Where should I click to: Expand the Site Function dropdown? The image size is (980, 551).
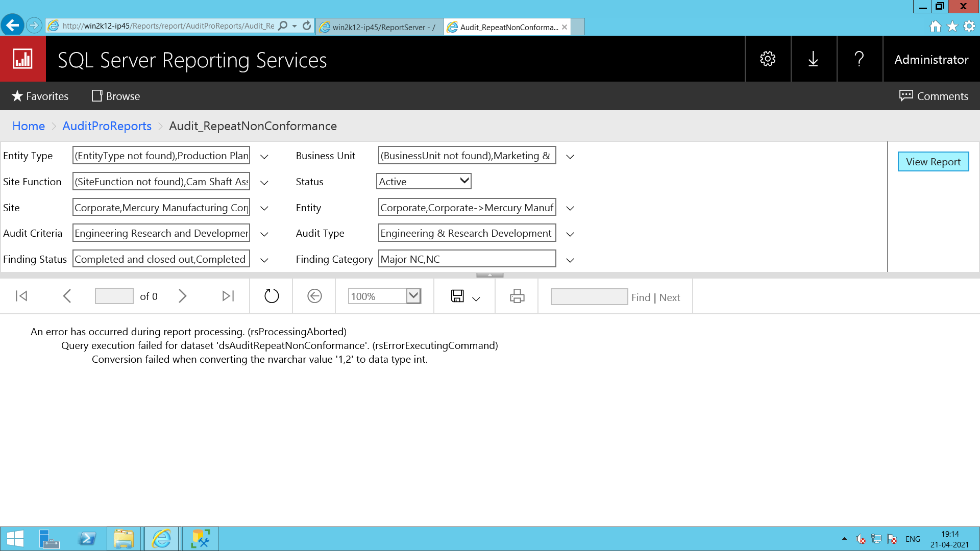(x=264, y=183)
